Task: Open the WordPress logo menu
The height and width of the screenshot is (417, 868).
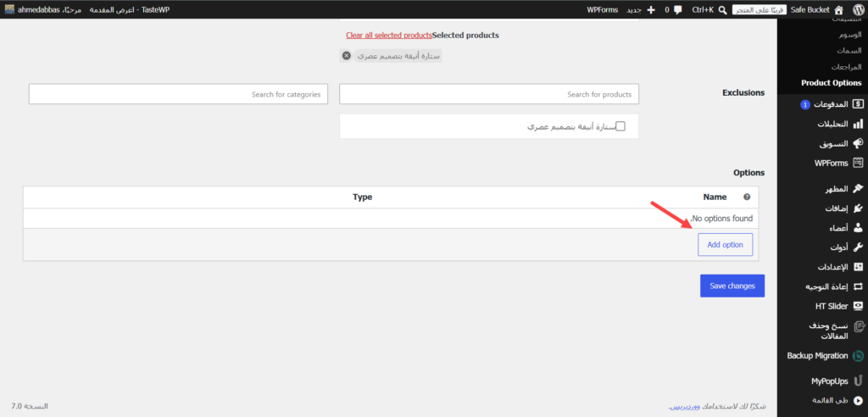Action: (858, 9)
